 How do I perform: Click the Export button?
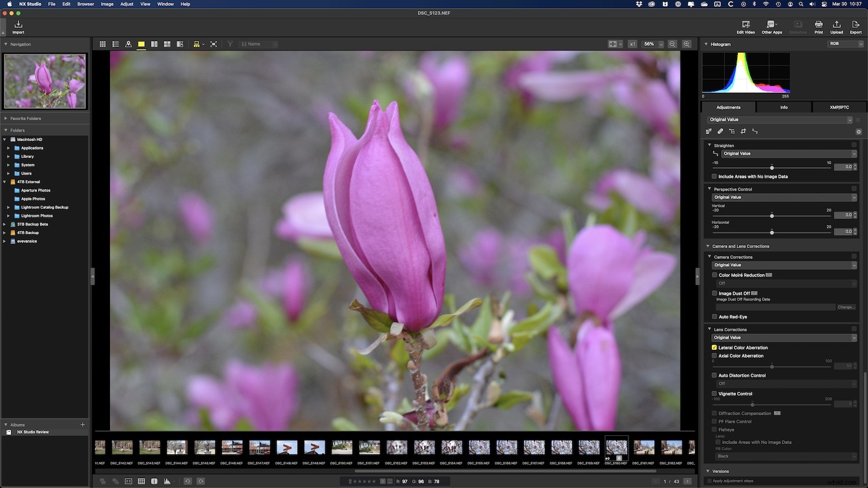click(856, 27)
